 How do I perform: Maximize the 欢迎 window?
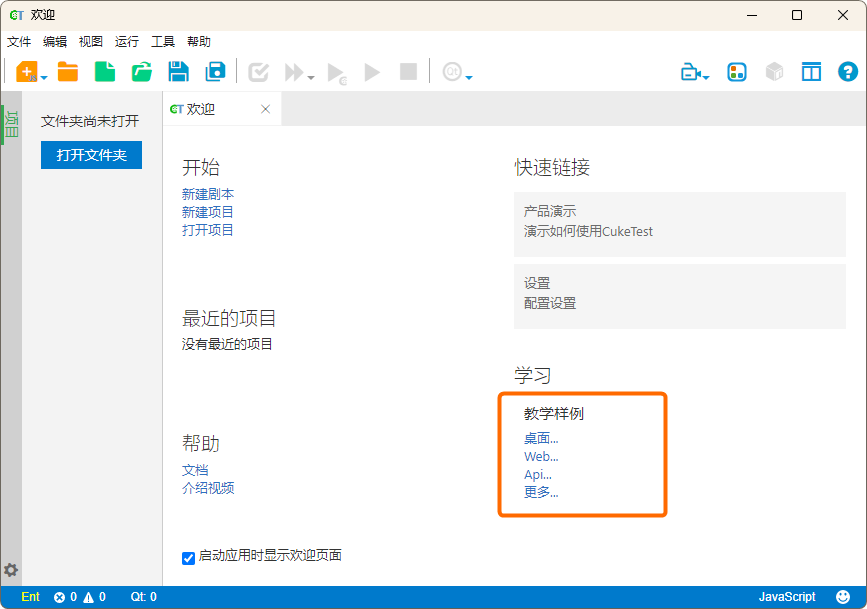point(797,15)
